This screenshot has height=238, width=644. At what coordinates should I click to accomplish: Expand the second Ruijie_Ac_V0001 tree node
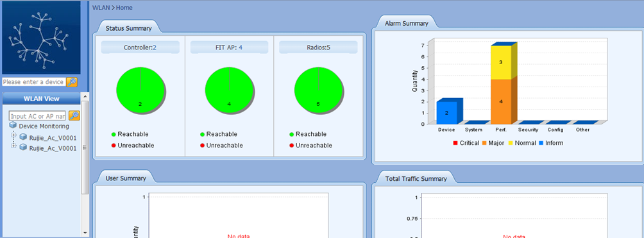click(13, 146)
